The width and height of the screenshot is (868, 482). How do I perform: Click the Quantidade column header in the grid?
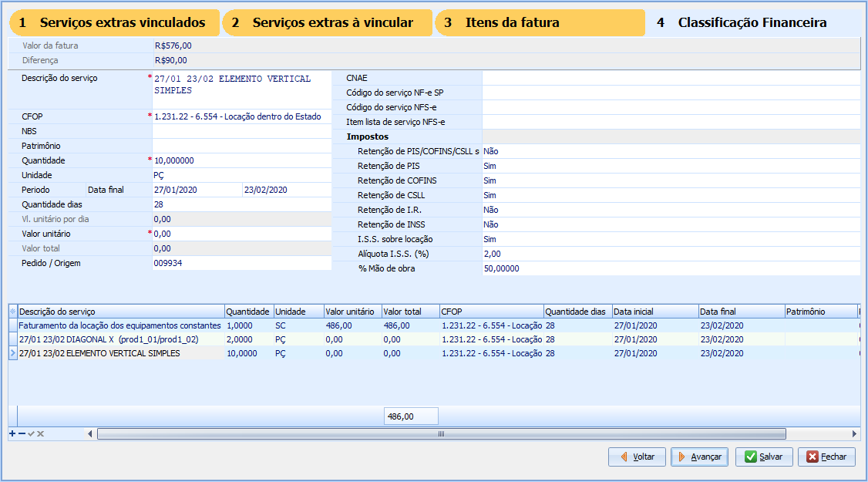pos(249,312)
